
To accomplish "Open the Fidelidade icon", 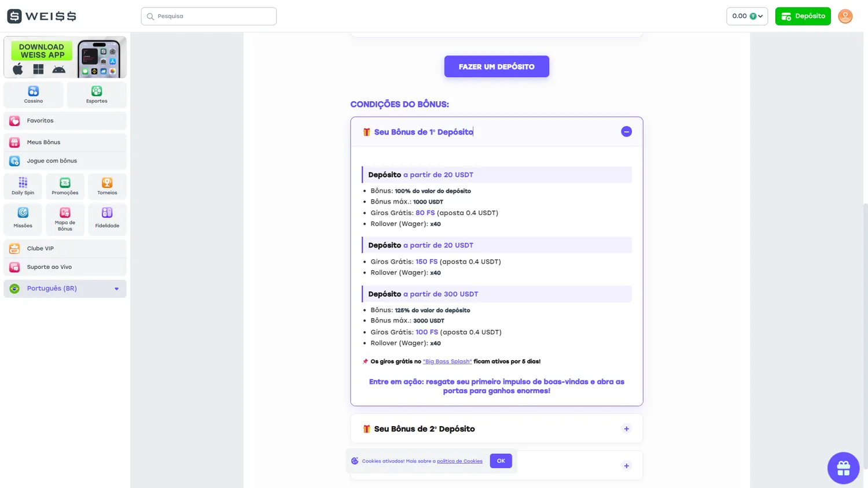I will (x=107, y=219).
